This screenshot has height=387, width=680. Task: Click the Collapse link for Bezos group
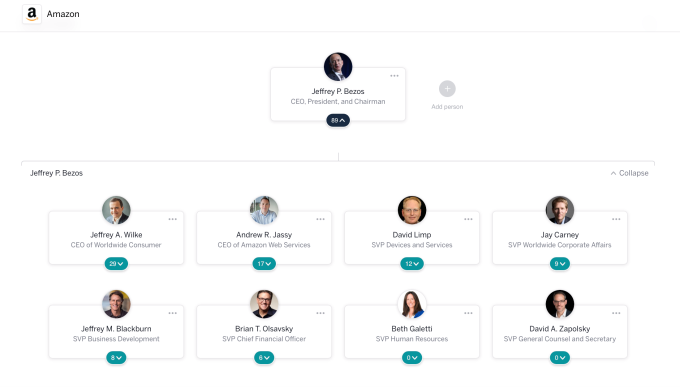point(629,173)
